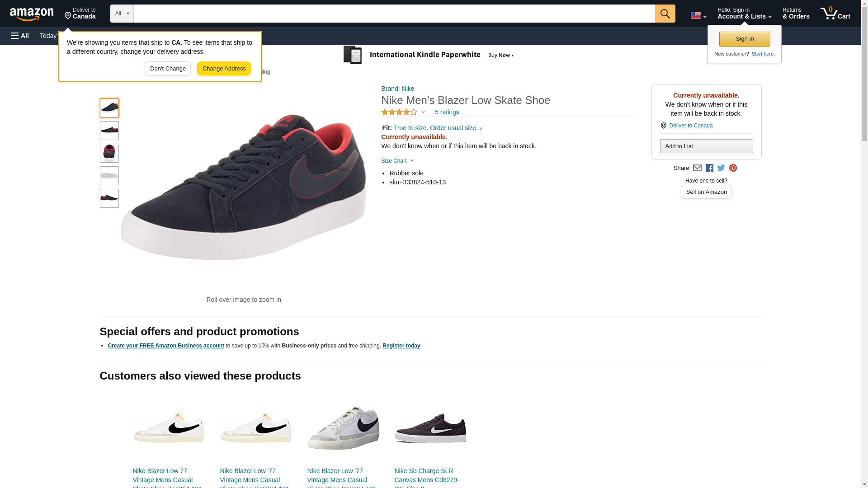Click into the Amazon search field
This screenshot has height=488, width=868.
coord(394,14)
